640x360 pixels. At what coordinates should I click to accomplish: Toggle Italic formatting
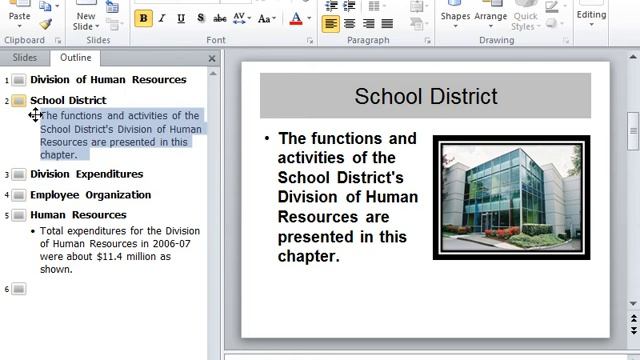point(162,18)
